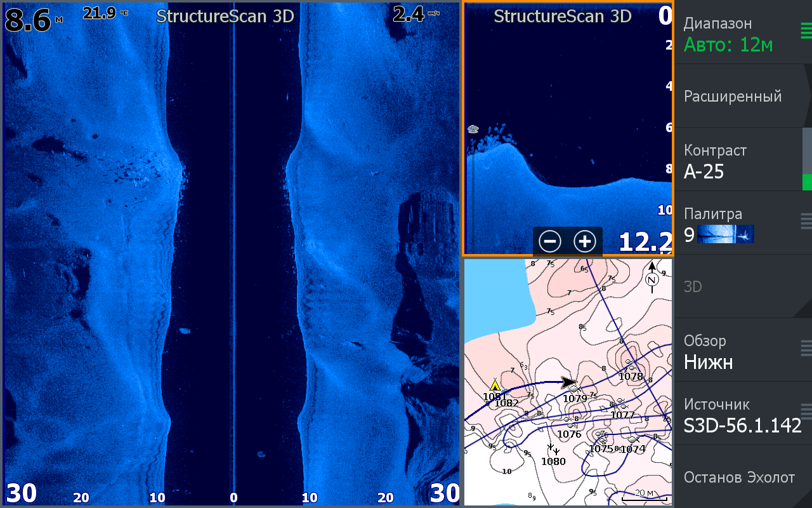Zoom out sonar with minus button

pos(550,241)
